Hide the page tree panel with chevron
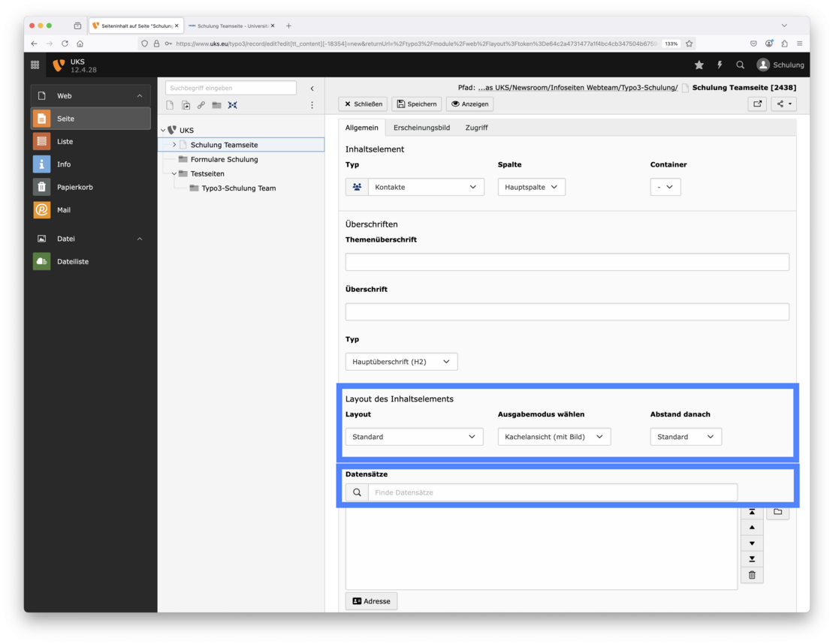833x644 pixels. point(312,89)
